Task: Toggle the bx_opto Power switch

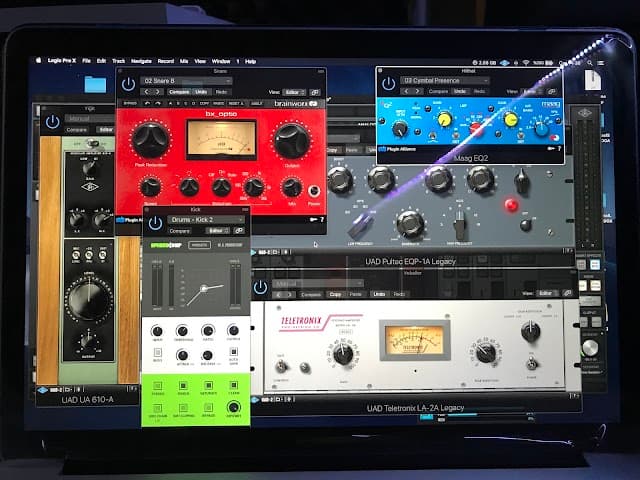Action: (314, 191)
